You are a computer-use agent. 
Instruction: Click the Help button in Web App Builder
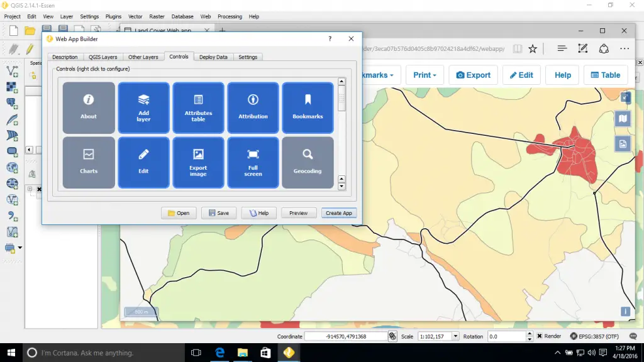point(258,213)
